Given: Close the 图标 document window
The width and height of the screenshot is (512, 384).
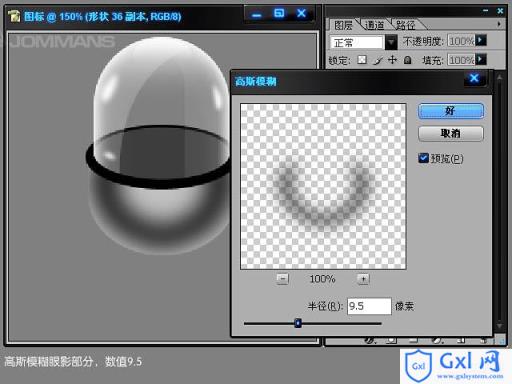Looking at the screenshot, I should 301,14.
